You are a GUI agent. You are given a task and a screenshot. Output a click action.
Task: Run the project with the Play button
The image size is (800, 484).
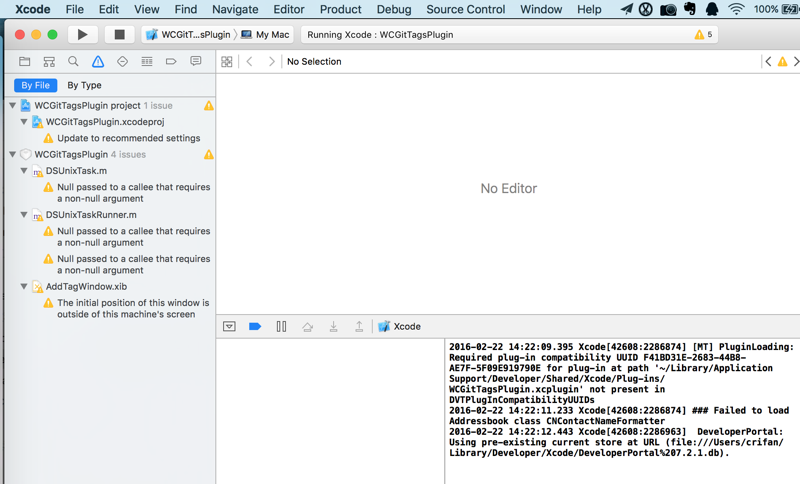(82, 34)
